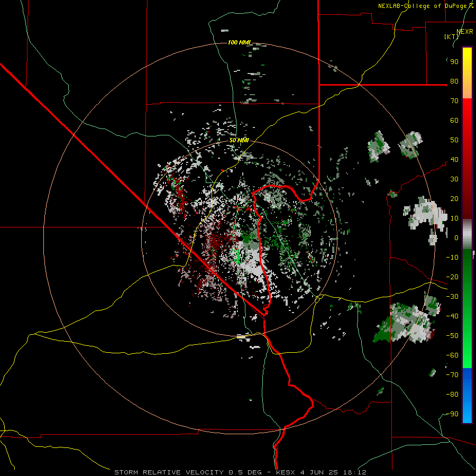Click the -30 value on velocity scale
This screenshot has width=476, height=476.
click(x=452, y=297)
